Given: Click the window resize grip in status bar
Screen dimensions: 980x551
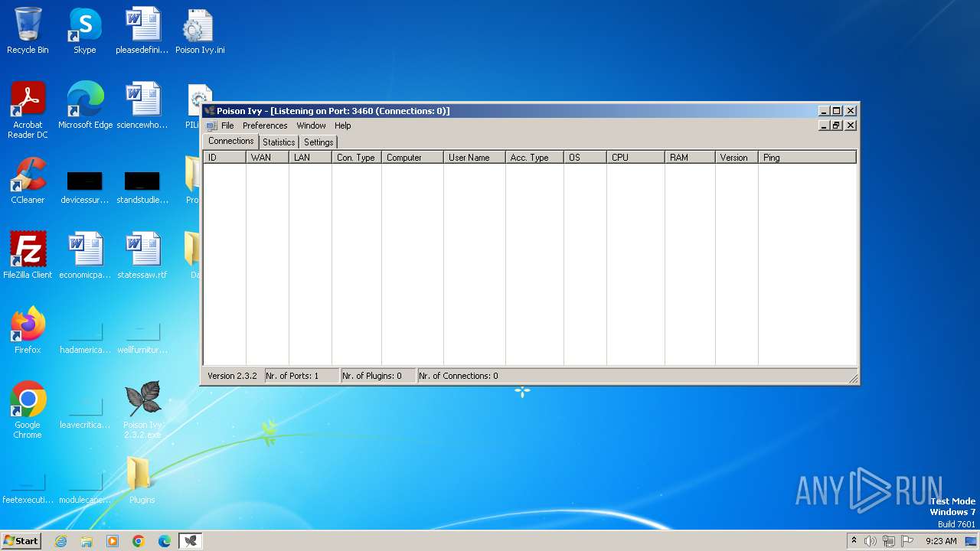Looking at the screenshot, I should point(853,378).
